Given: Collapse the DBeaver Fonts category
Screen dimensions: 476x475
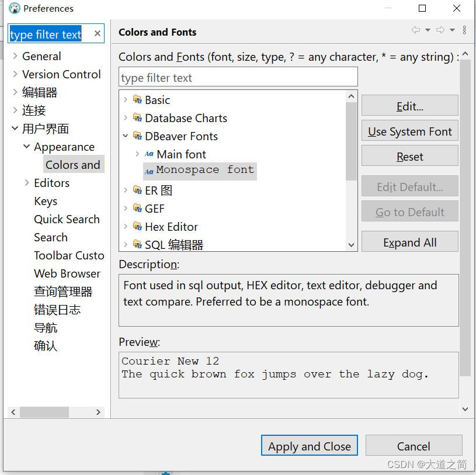Looking at the screenshot, I should [x=126, y=136].
